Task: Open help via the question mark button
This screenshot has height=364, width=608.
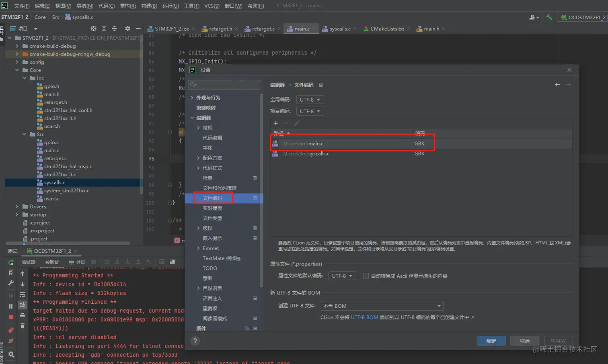Action: click(195, 341)
